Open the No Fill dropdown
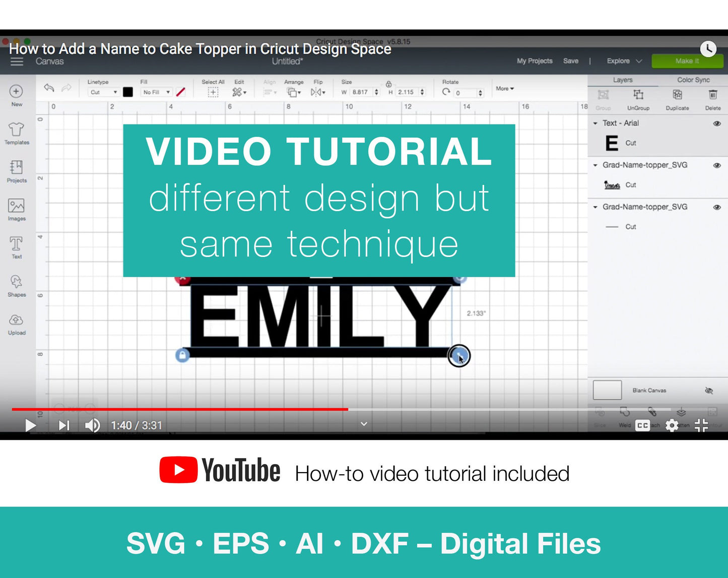The height and width of the screenshot is (578, 728). [156, 92]
